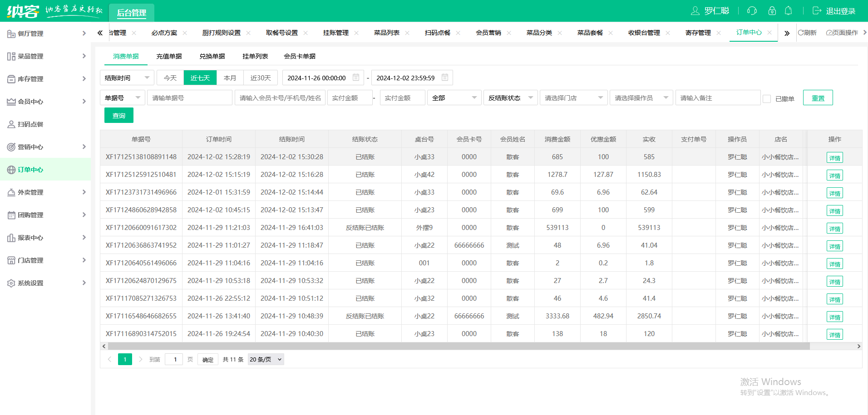Switch to the 挂单列表 tab
Screen dimensions: 868x415
click(255, 56)
